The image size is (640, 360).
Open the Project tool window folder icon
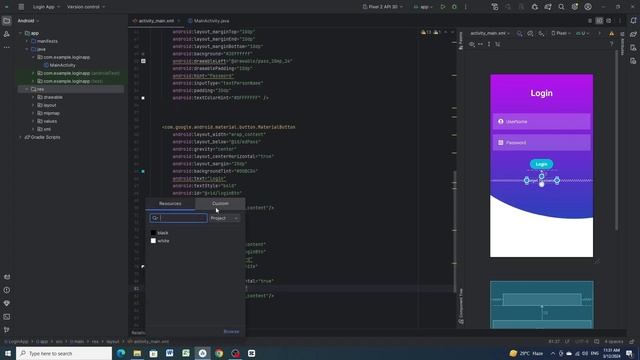[x=7, y=20]
